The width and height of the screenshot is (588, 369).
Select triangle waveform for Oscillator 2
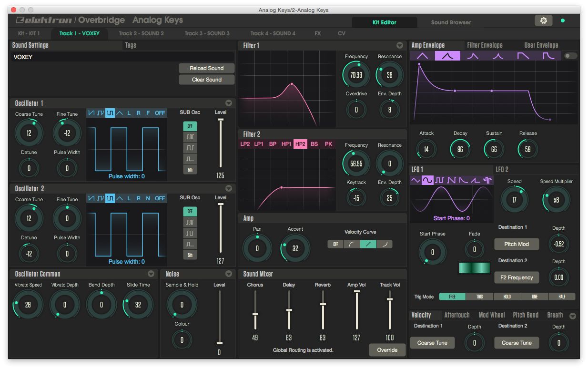click(120, 198)
